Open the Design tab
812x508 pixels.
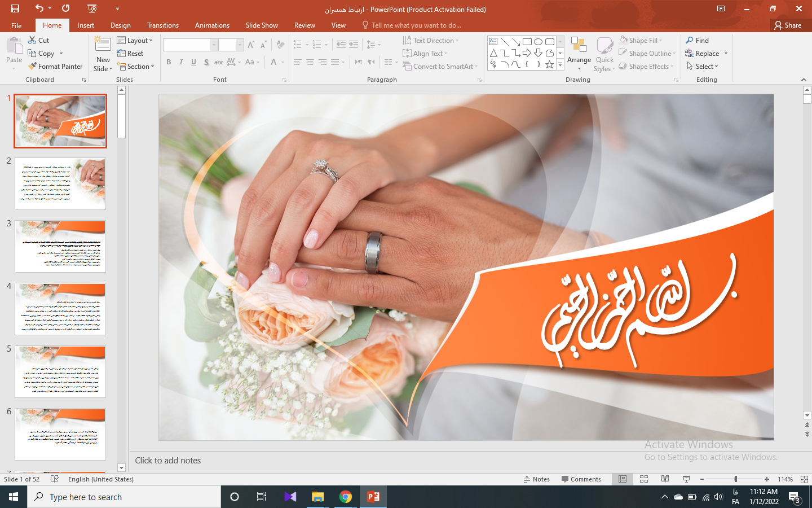point(120,25)
